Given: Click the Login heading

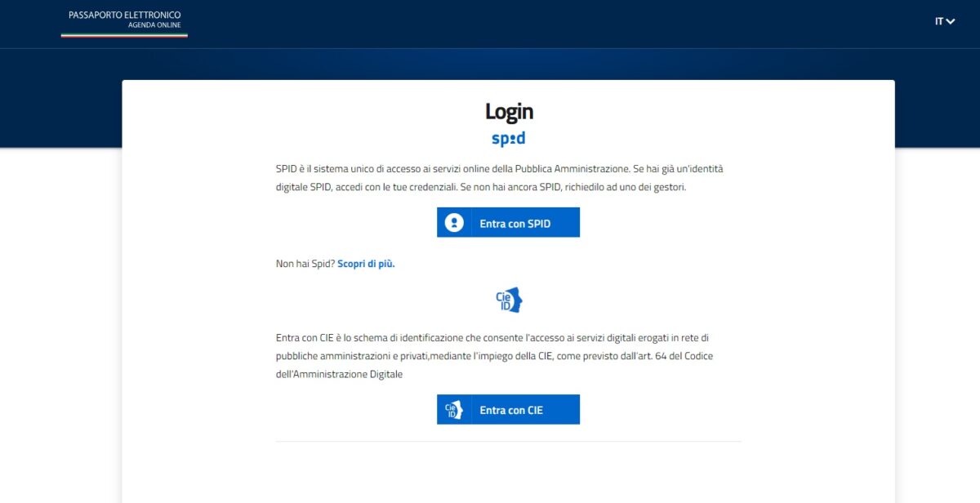Looking at the screenshot, I should [509, 111].
